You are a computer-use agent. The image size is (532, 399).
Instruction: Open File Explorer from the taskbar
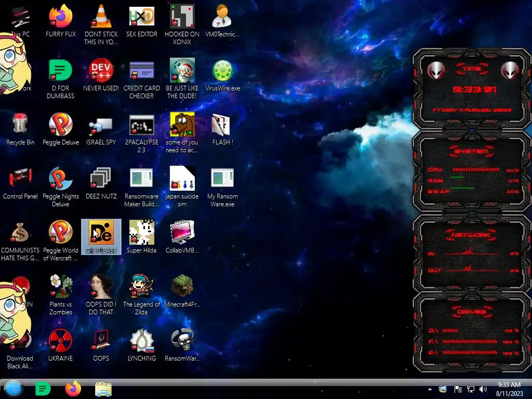coord(103,389)
